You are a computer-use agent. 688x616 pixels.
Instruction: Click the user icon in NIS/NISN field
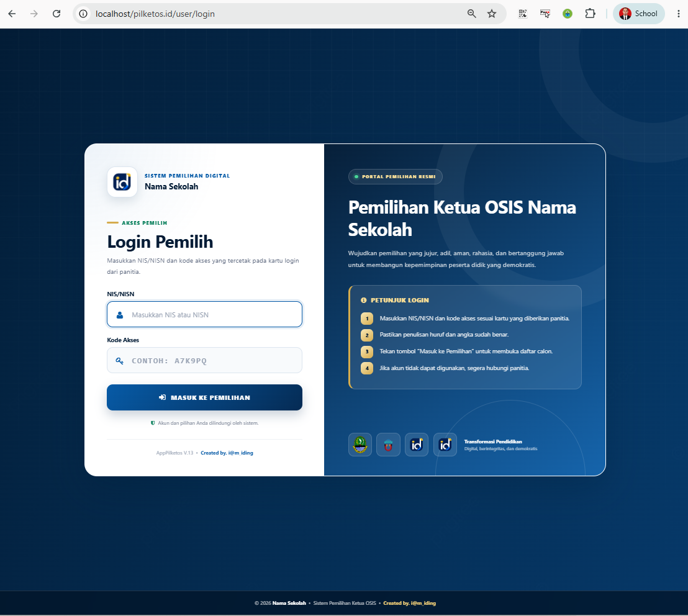pos(120,315)
